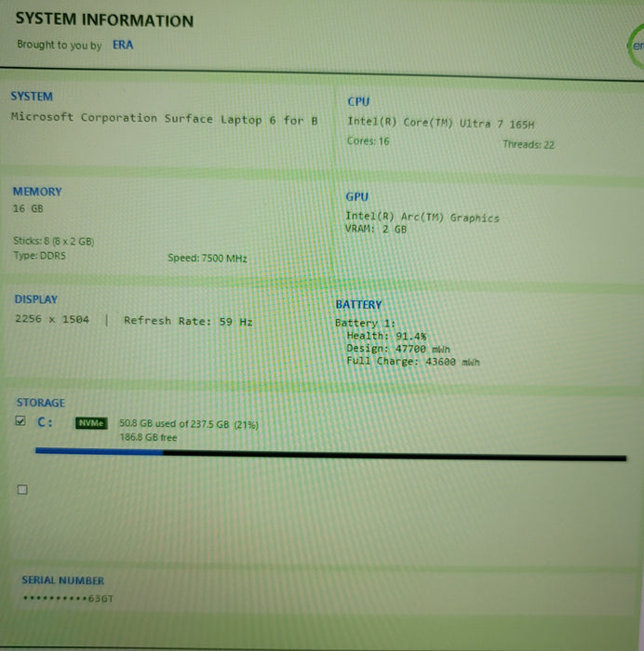Click the 'Cores: 16' value
Screen dimensions: 644x651
tap(369, 141)
